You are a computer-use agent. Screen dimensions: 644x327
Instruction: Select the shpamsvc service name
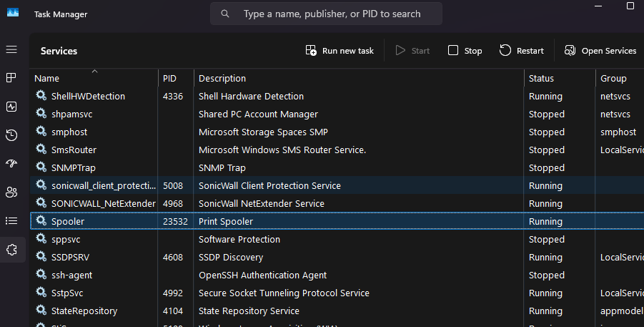click(x=72, y=114)
